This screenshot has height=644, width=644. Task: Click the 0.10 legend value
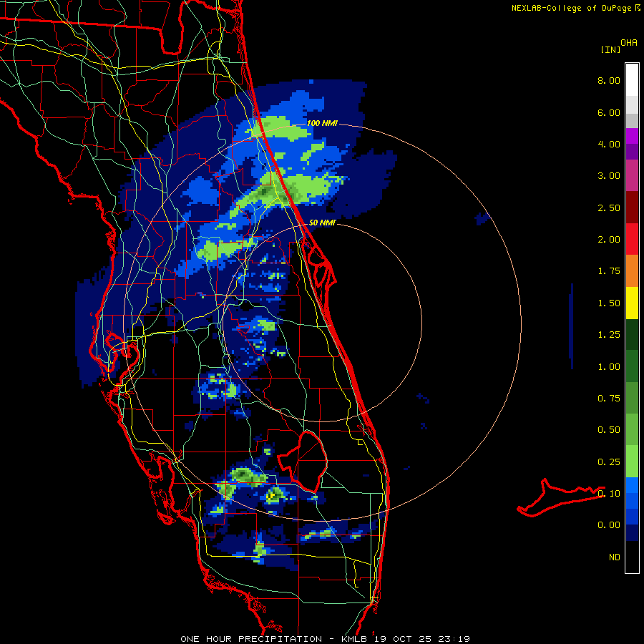pyautogui.click(x=609, y=494)
